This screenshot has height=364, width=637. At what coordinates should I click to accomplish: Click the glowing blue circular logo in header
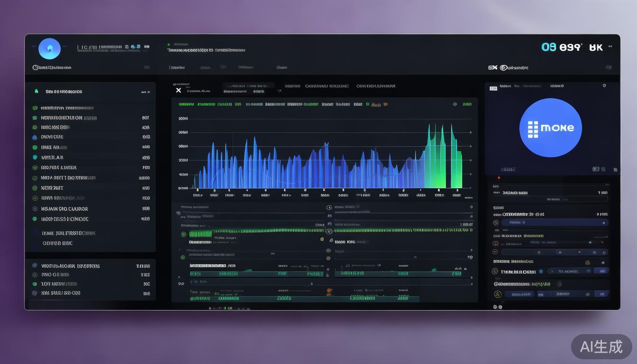(x=49, y=48)
